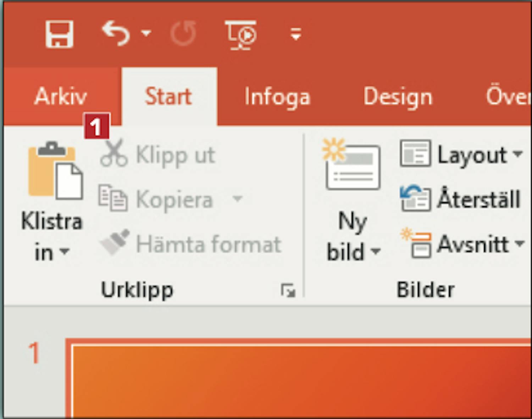Open Customize Quick Access Toolbar dropdown
The width and height of the screenshot is (532, 419).
(295, 34)
